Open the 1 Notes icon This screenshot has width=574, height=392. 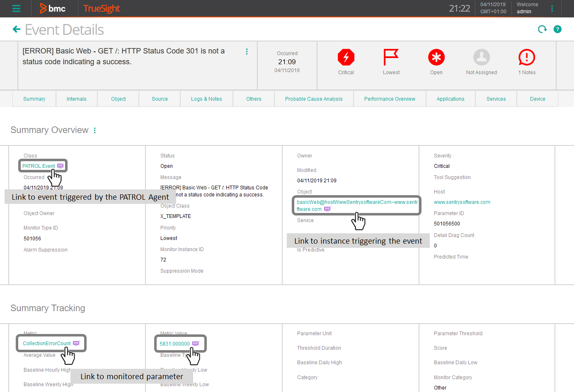526,58
